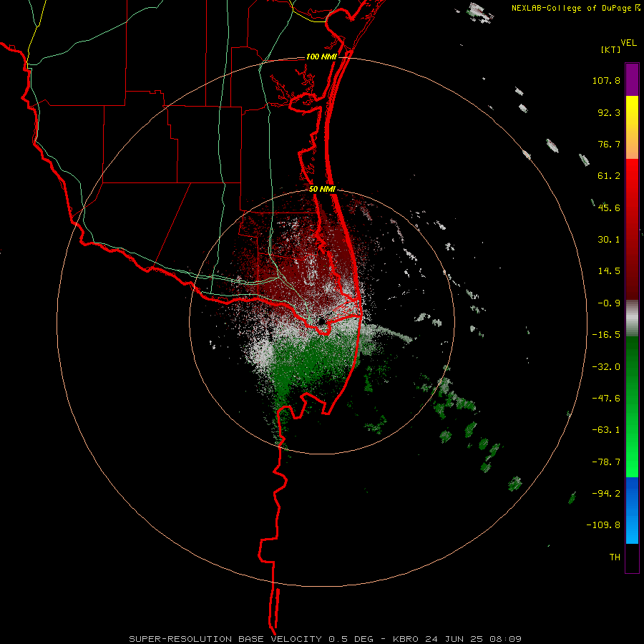
Task: Click the -78.7 velocity scale value
Action: tap(606, 462)
